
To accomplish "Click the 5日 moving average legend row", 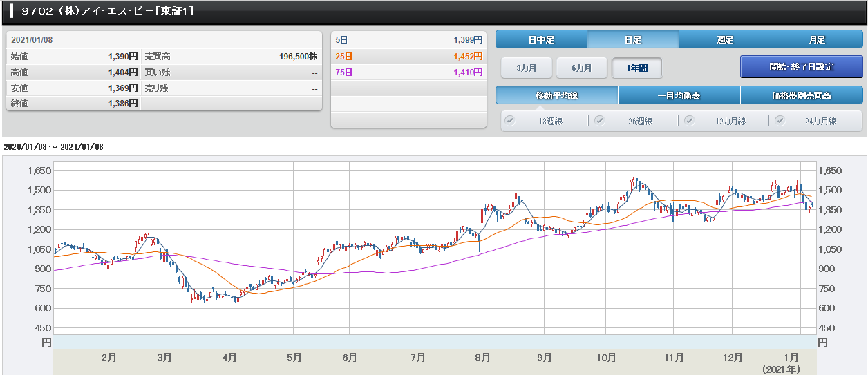I will 408,40.
